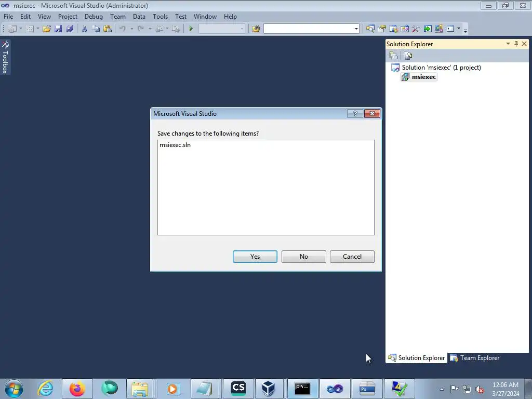Click the Find in Files binoculars icon

point(256,29)
